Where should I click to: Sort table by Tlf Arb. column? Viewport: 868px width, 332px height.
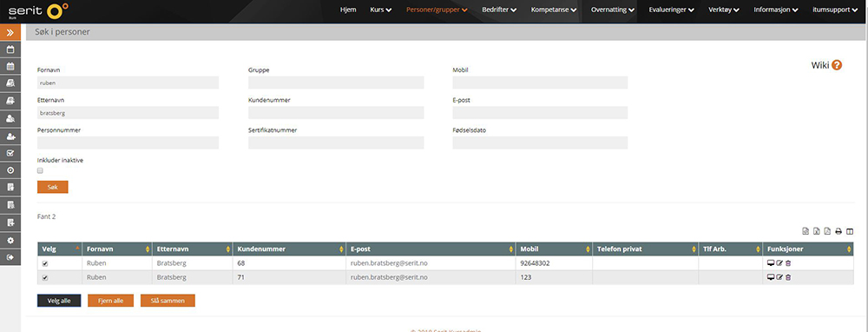731,249
